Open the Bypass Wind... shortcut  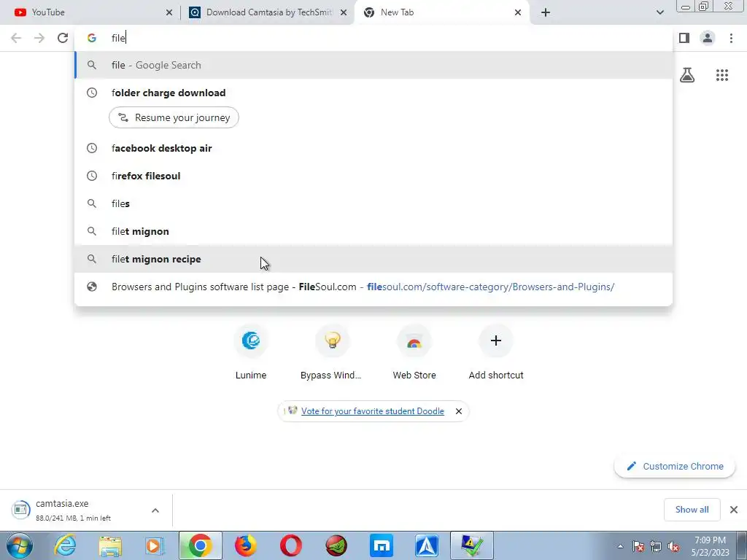click(332, 352)
